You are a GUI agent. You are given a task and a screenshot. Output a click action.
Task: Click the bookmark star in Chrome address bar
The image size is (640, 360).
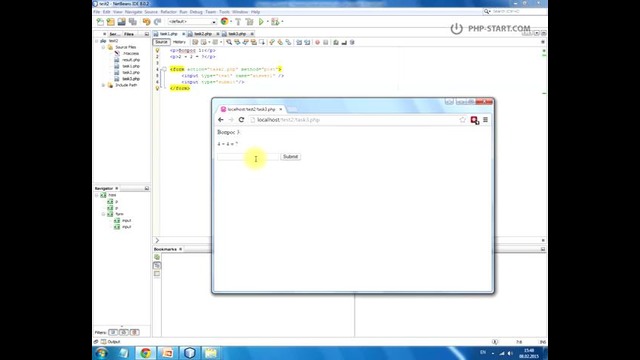tap(462, 120)
